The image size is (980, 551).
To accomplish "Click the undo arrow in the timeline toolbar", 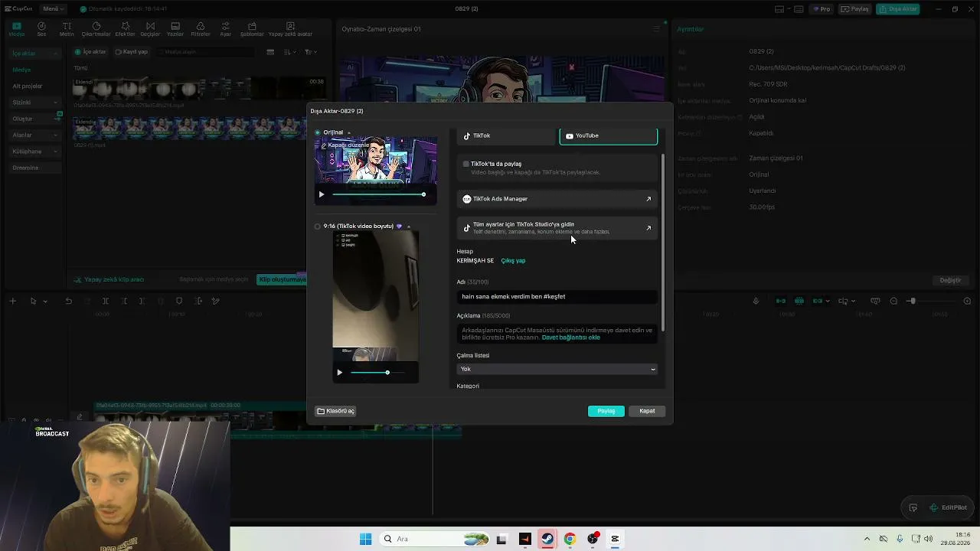I will [x=68, y=301].
